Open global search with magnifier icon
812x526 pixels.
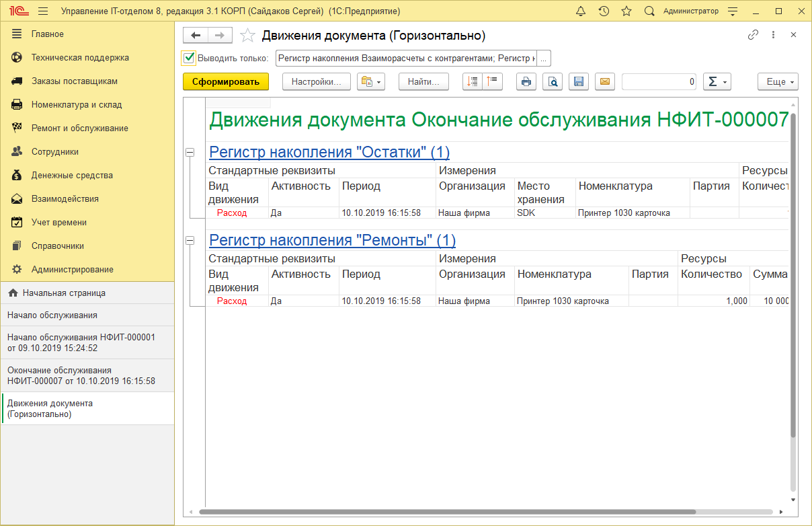648,11
